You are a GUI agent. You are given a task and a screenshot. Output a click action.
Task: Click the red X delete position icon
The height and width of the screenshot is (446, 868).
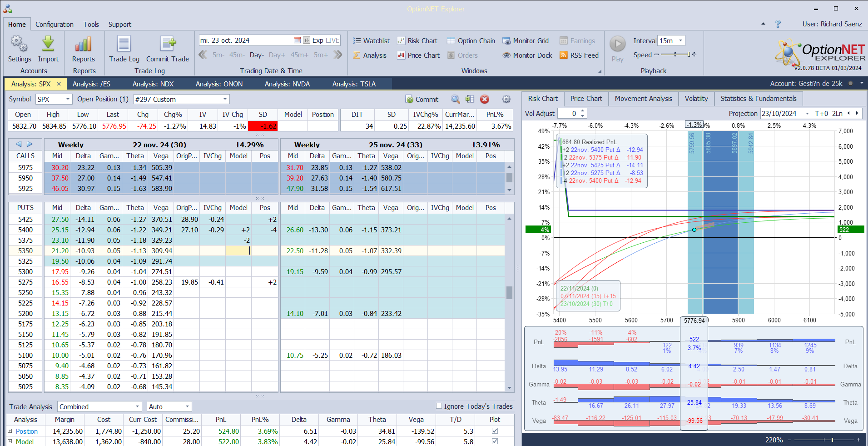485,99
